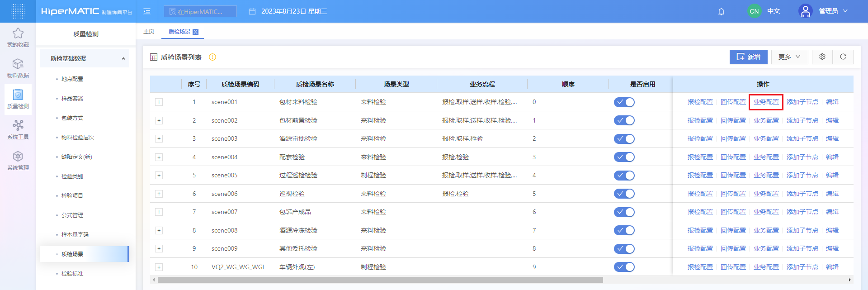Toggle enabled switch for scene003
Image resolution: width=868 pixels, height=290 pixels.
point(624,139)
